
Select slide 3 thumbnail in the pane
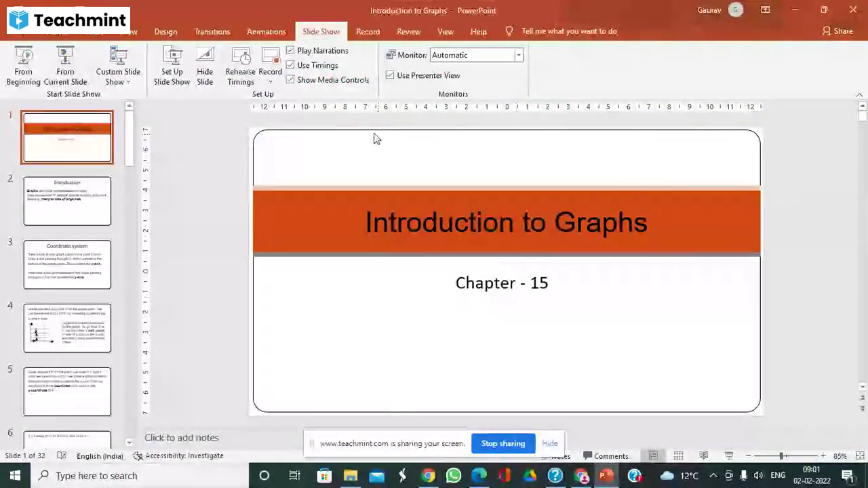click(67, 264)
